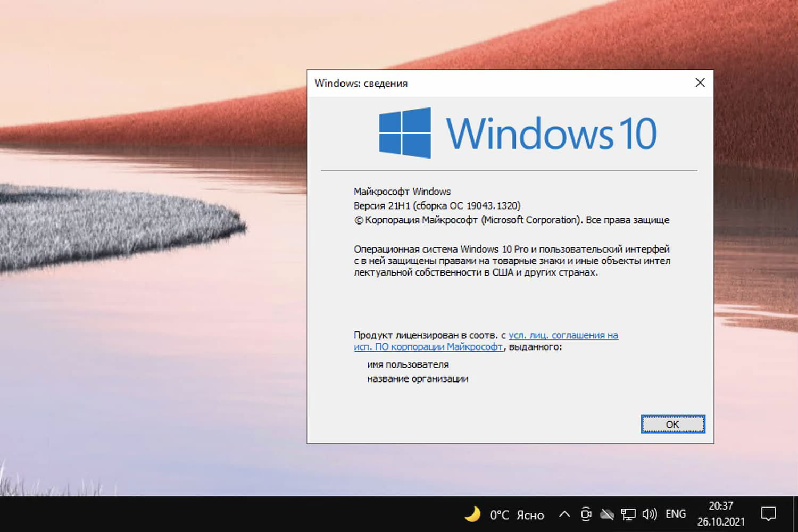Open the OneDrive cloud icon in the tray
The width and height of the screenshot is (798, 532).
point(607,514)
